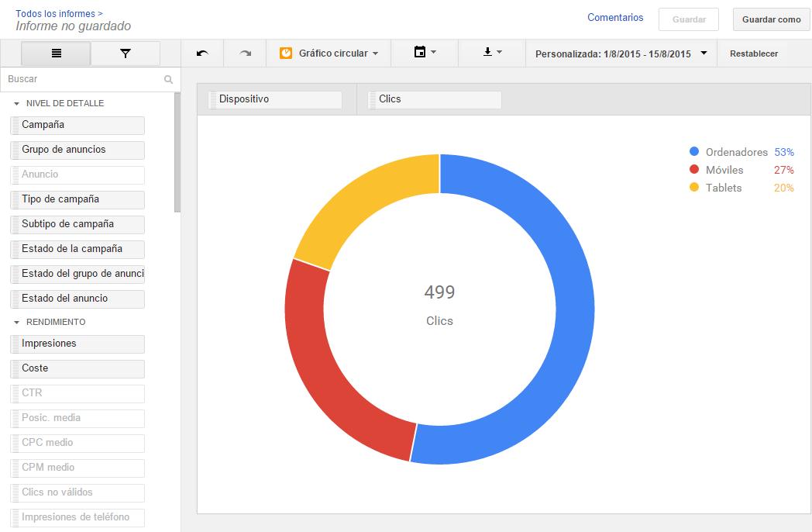Screen dimensions: 812x532
Task: Click the Tablets legend label
Action: pyautogui.click(x=724, y=188)
